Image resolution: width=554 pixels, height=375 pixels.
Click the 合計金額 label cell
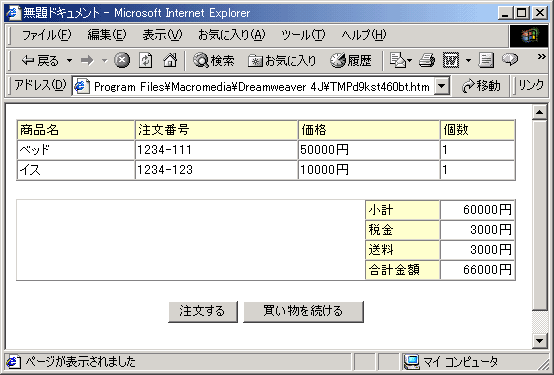pyautogui.click(x=403, y=270)
